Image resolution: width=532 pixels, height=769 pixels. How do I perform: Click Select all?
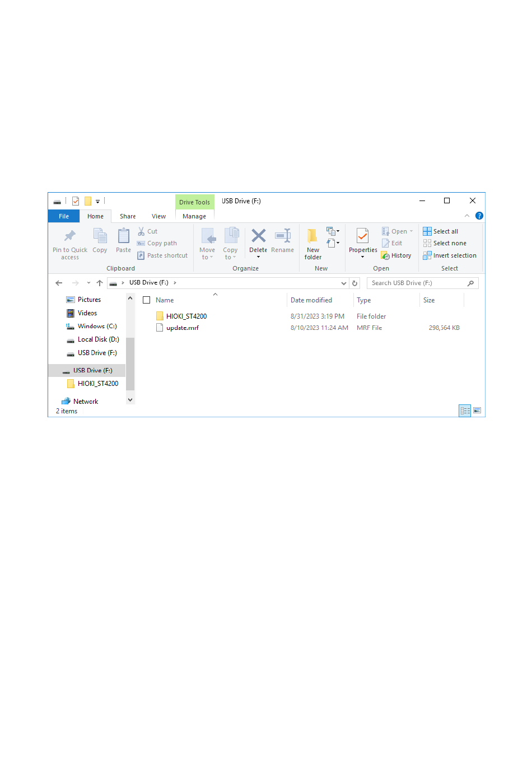coord(440,231)
